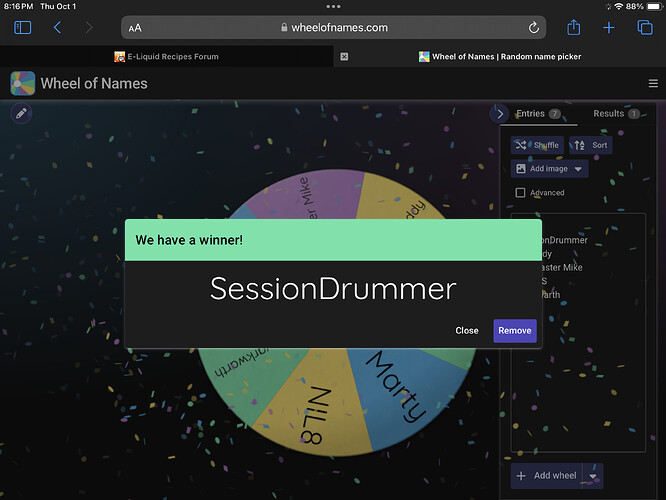This screenshot has width=666, height=500.
Task: Click the entries text area
Action: pos(578,333)
